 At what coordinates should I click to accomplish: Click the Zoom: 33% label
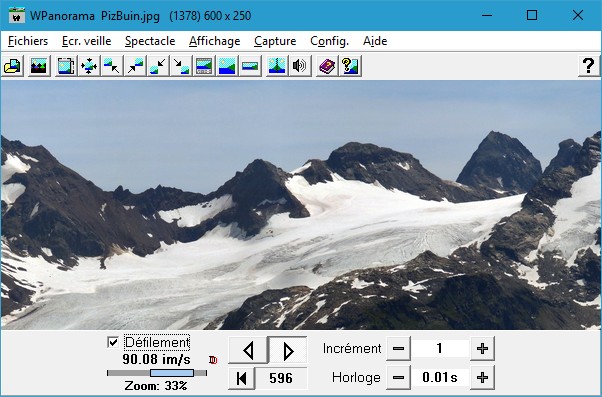[156, 385]
